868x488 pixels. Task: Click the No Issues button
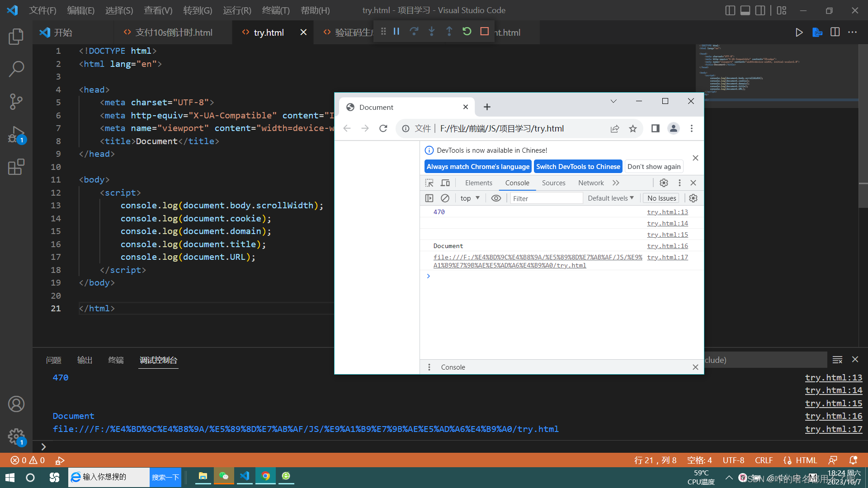pos(661,198)
